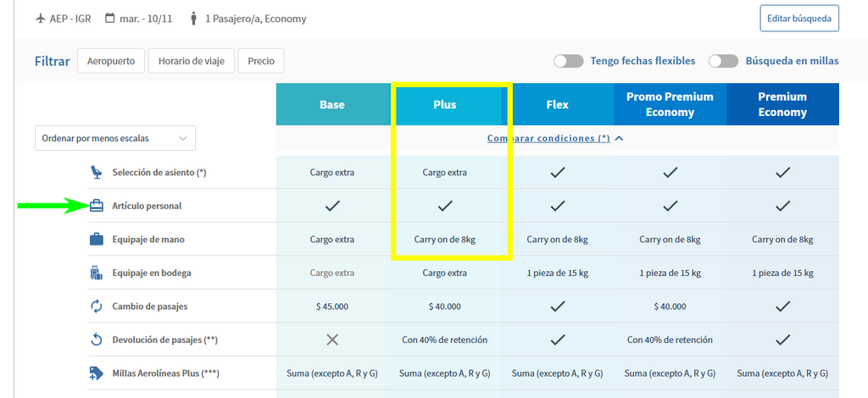Click the airplane icon next to AEP - IGR

pos(40,19)
